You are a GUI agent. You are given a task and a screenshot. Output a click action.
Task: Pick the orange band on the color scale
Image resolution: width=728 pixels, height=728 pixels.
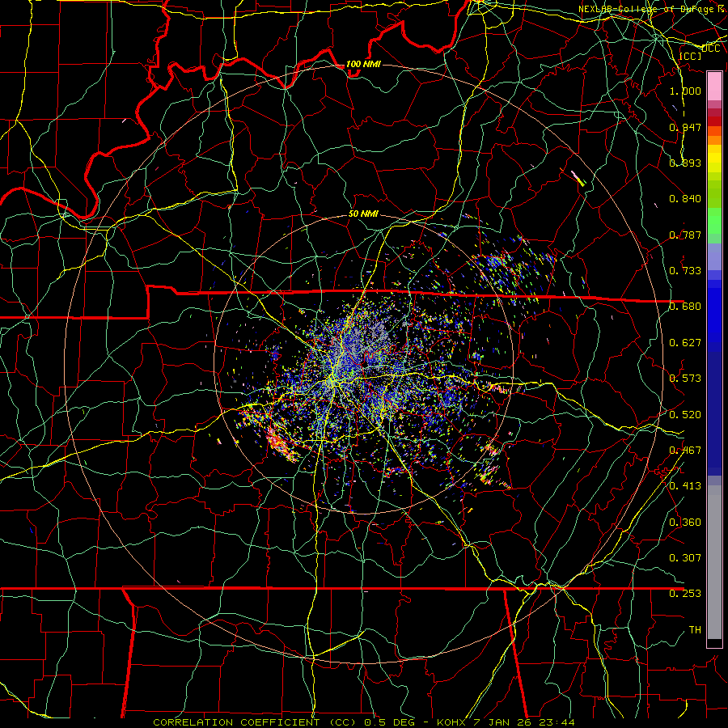(714, 140)
